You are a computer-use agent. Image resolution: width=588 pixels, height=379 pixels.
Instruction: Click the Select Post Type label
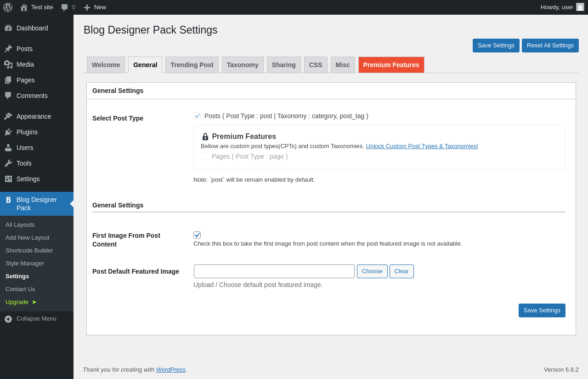118,118
